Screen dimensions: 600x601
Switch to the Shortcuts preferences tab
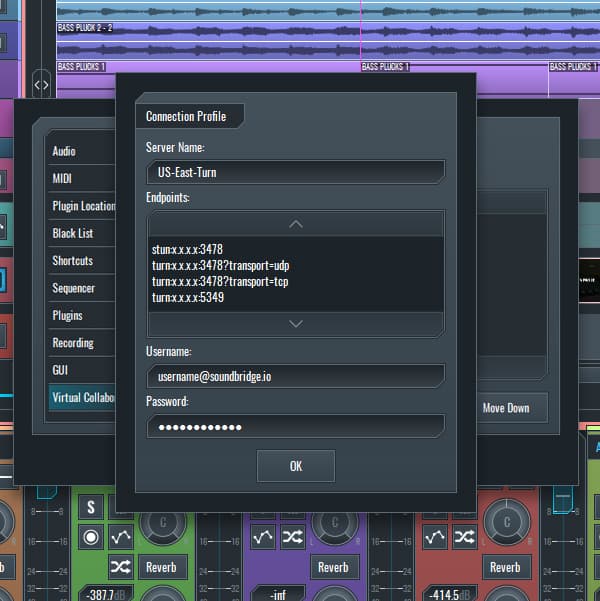pos(73,261)
